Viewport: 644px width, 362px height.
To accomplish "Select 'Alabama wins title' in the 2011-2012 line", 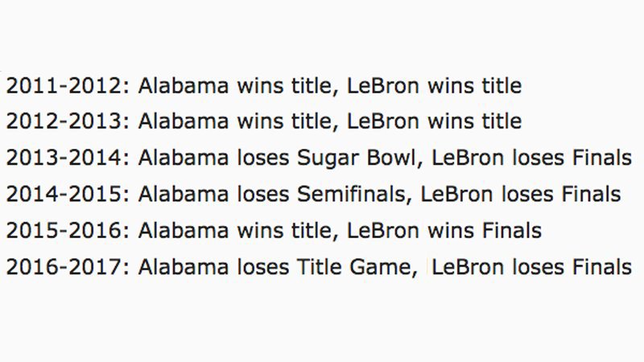I will [x=235, y=86].
